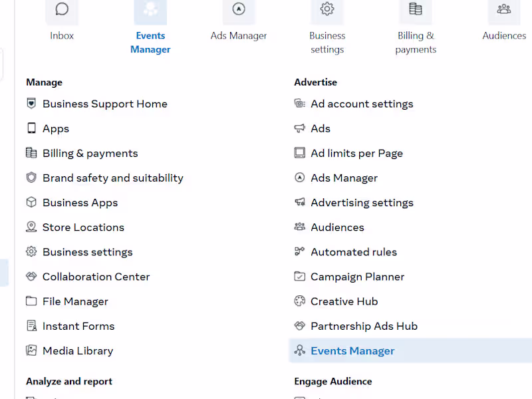
Task: Open Ads Manager using its circular arrow icon
Action: tap(239, 11)
